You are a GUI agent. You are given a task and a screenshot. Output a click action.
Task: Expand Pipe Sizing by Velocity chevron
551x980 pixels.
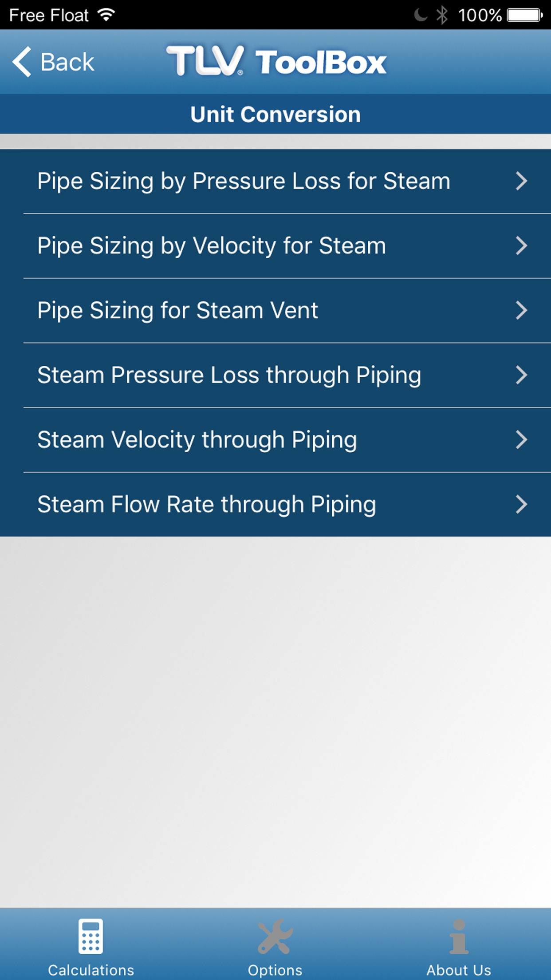(x=522, y=246)
